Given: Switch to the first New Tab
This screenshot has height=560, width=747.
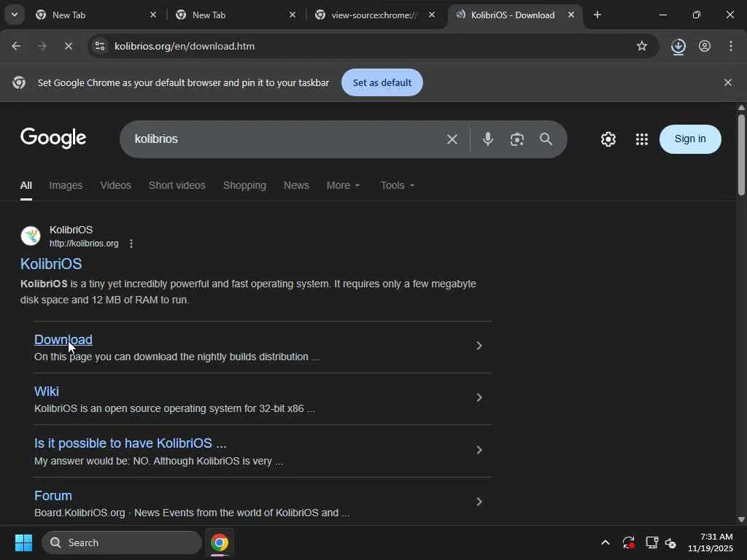Looking at the screenshot, I should pos(96,15).
